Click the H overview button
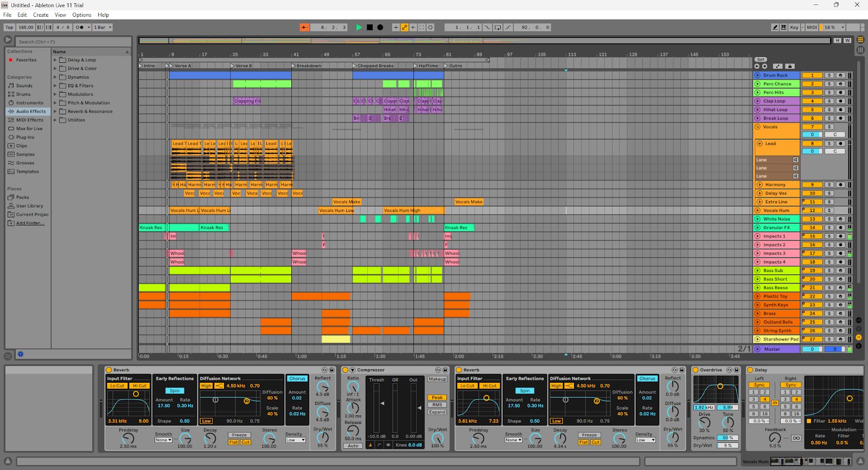Screen dimensions: 868x470 coord(838,41)
